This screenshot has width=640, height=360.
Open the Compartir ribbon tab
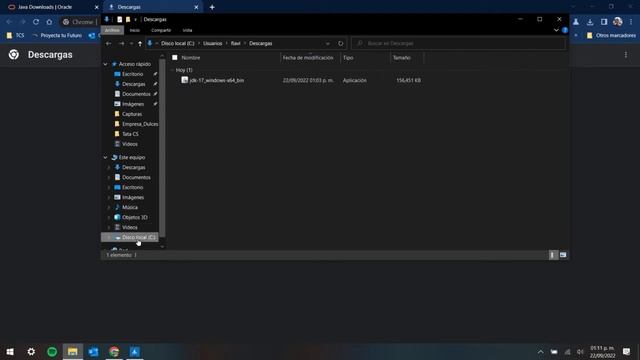click(x=161, y=30)
